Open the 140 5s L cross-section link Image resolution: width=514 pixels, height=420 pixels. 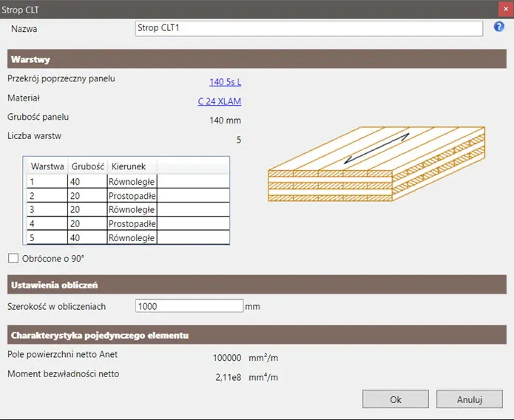[225, 82]
